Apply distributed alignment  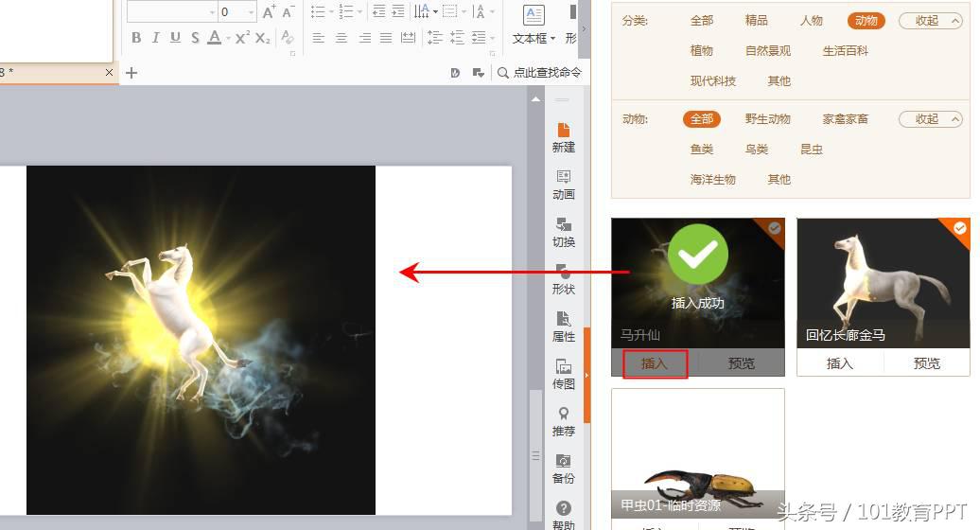(408, 38)
